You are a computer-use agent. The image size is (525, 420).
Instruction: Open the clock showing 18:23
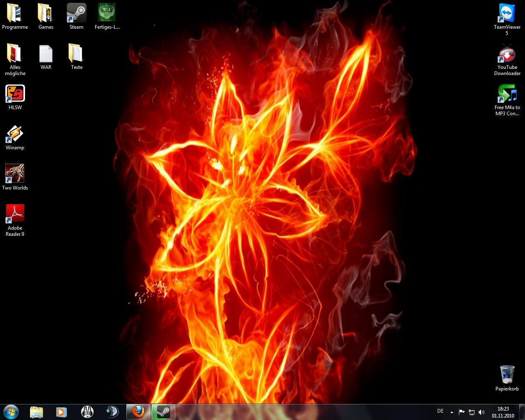[503, 412]
